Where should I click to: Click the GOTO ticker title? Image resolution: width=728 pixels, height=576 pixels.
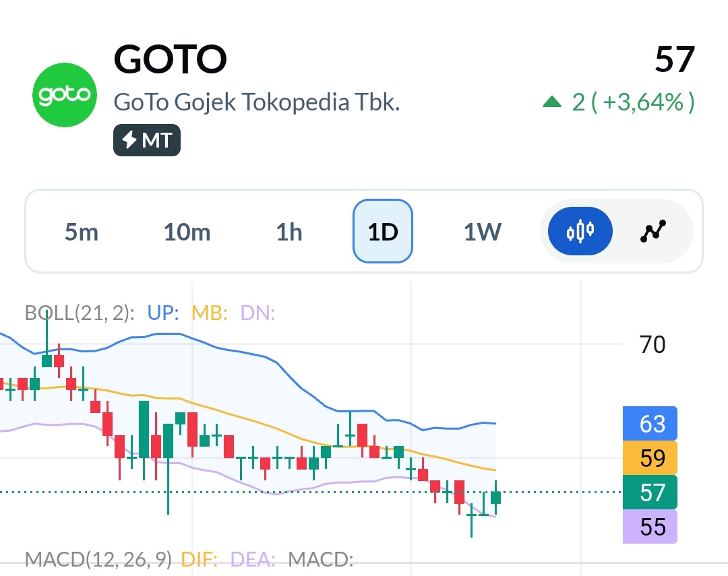pyautogui.click(x=170, y=59)
